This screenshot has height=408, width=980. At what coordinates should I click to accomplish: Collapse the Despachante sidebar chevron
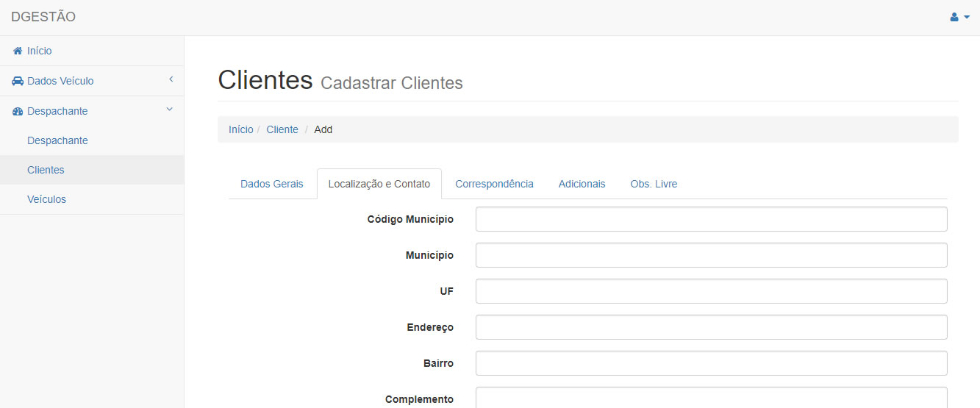[x=169, y=110]
